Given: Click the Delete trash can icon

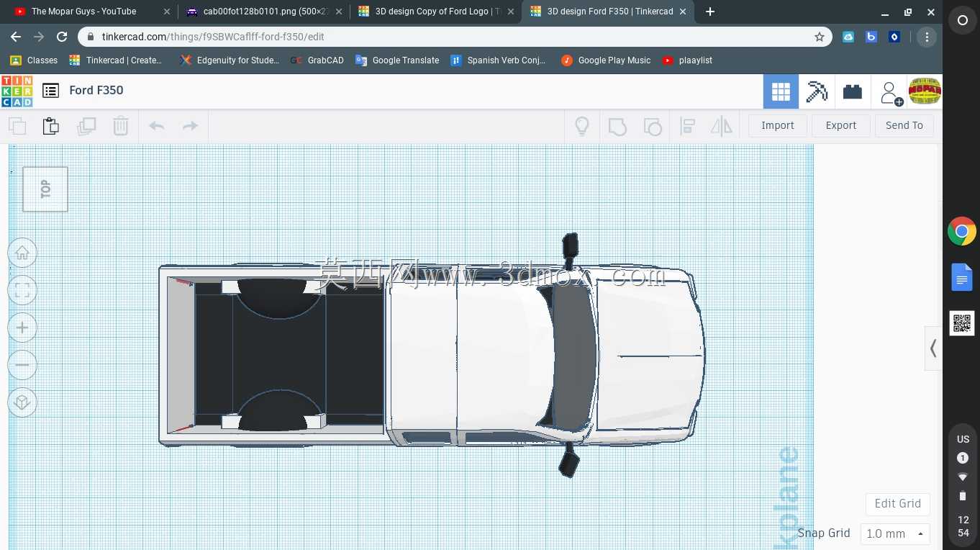Looking at the screenshot, I should point(121,126).
